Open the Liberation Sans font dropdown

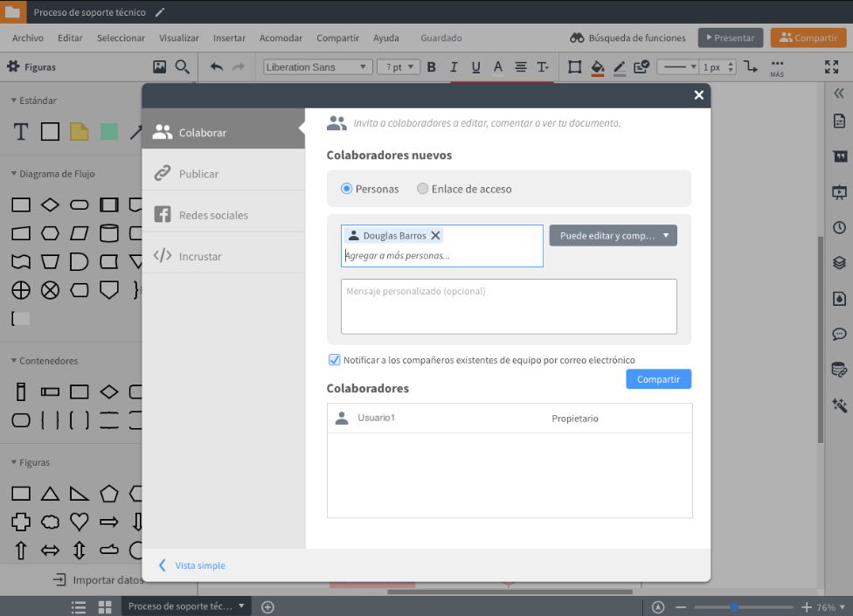coord(316,66)
